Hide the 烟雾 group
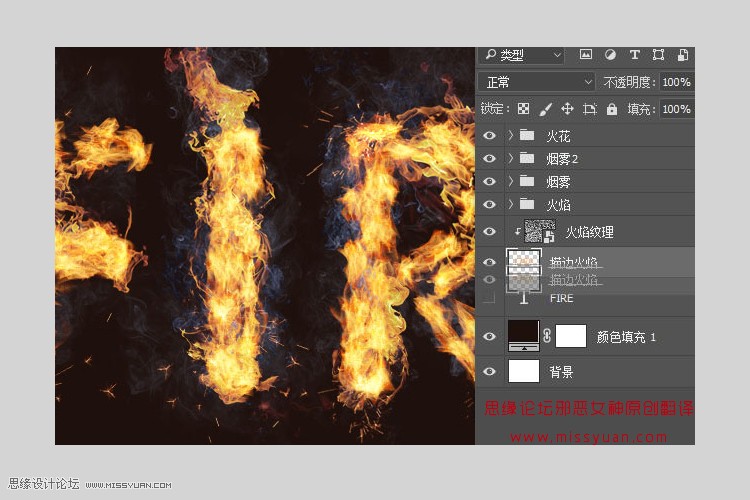The width and height of the screenshot is (750, 500). point(489,181)
